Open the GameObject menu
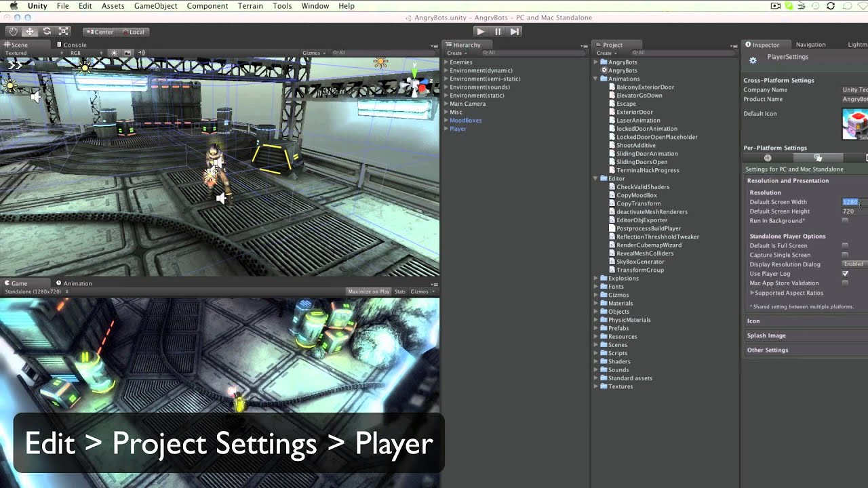The width and height of the screenshot is (868, 488). [155, 6]
